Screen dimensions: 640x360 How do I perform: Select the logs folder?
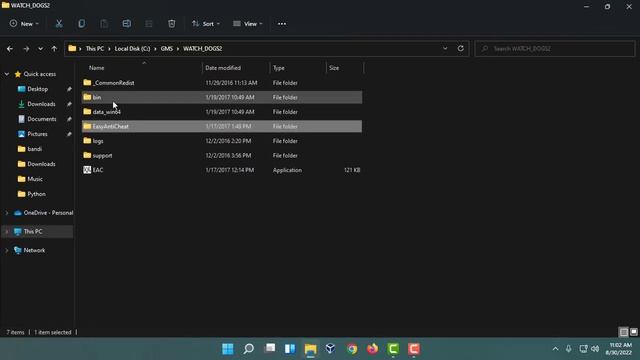click(222, 141)
